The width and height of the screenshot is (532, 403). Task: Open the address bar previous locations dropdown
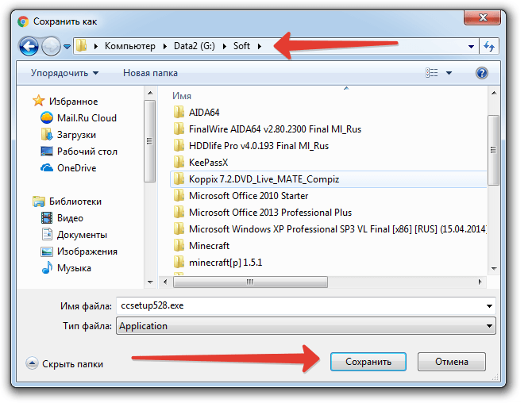[471, 47]
